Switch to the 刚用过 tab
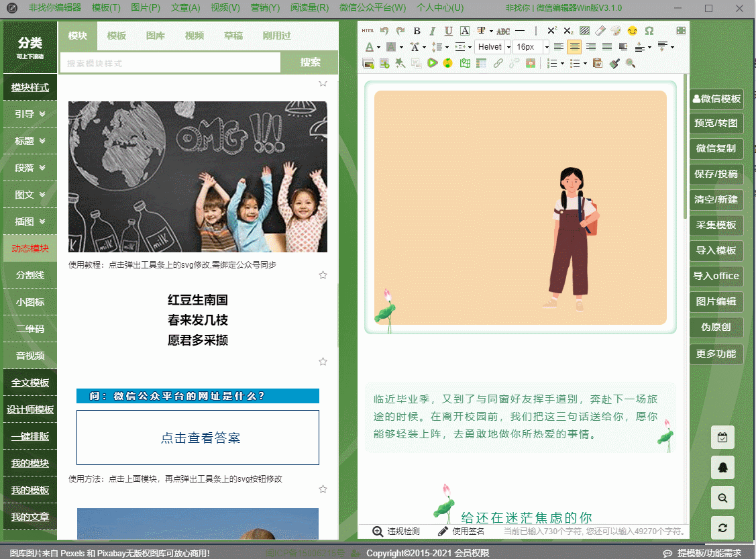The image size is (756, 559). pyautogui.click(x=277, y=36)
